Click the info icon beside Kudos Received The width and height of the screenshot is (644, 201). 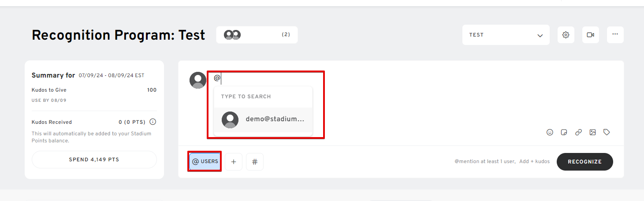click(x=153, y=122)
